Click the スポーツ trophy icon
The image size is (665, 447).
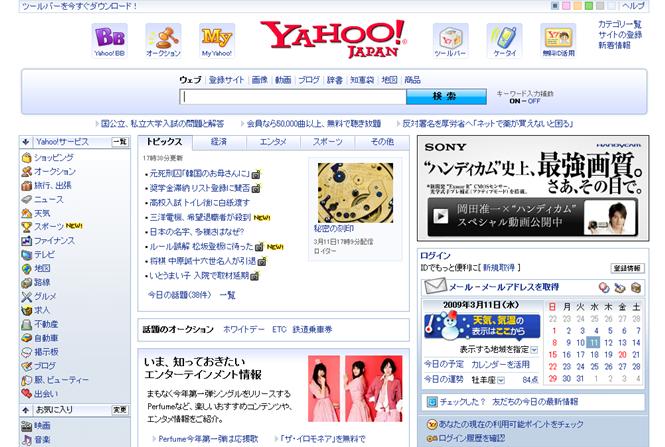(x=27, y=227)
